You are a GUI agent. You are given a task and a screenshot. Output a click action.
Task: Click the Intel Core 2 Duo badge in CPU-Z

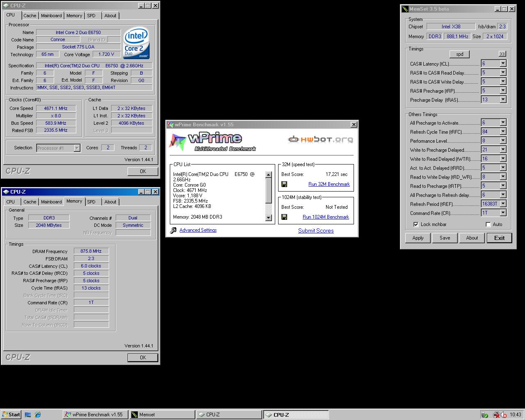point(137,43)
